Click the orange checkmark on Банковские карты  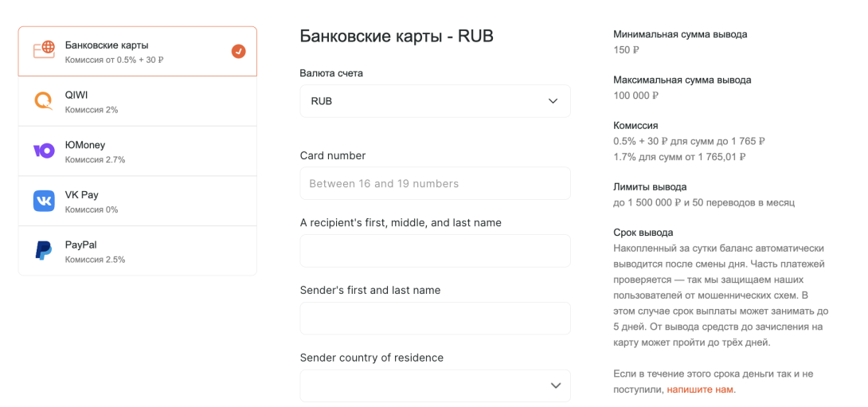[239, 51]
